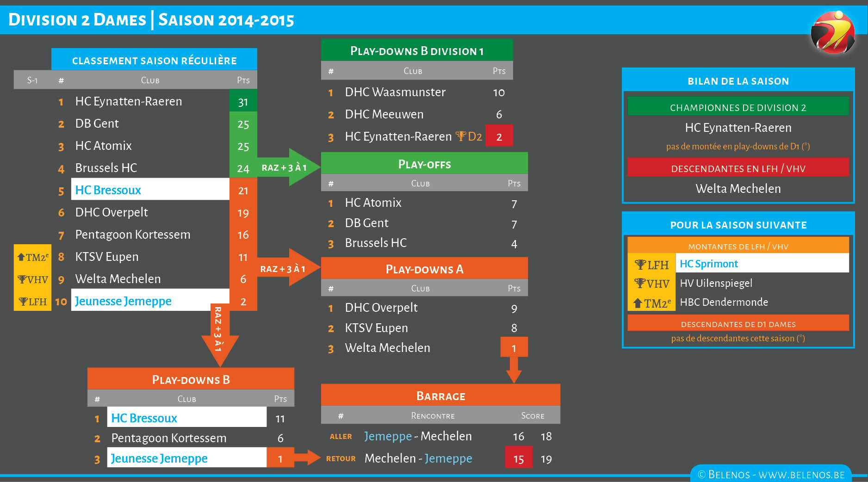Click HC Bressoux in the regular season ranking

click(x=108, y=190)
